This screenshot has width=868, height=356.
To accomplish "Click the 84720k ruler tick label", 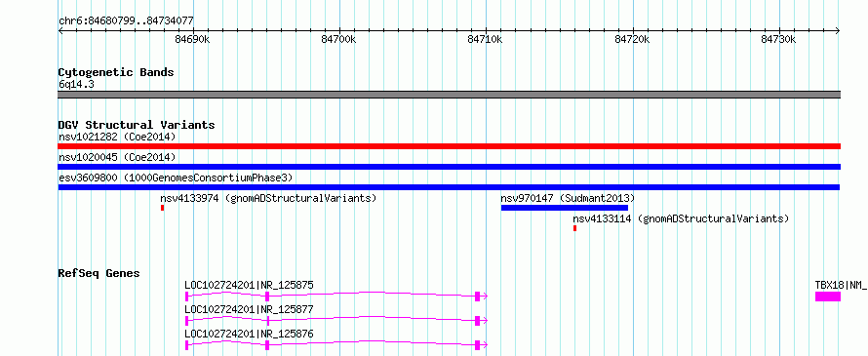I will [x=632, y=39].
